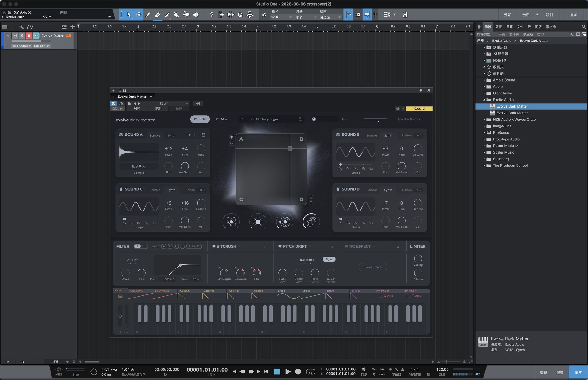Toggle monitor on track 1

(x=36, y=36)
